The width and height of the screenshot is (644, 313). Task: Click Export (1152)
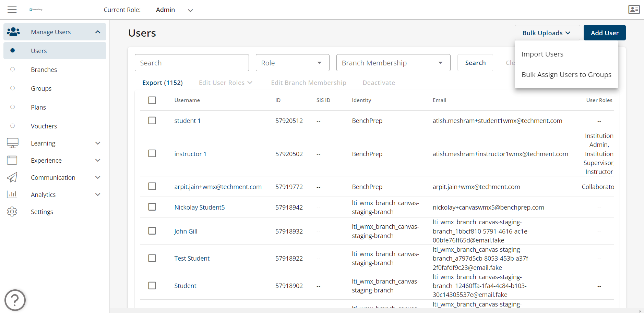[163, 83]
